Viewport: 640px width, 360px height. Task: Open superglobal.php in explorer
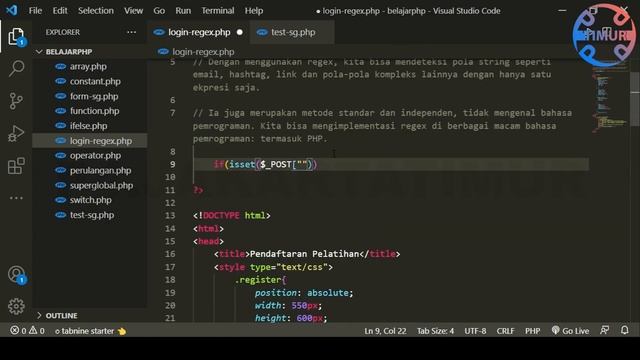point(101,185)
